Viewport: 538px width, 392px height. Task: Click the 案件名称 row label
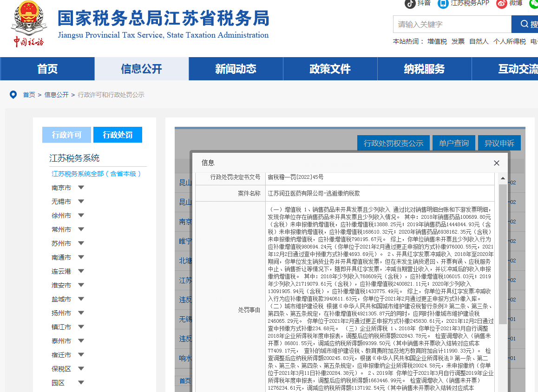(x=249, y=193)
